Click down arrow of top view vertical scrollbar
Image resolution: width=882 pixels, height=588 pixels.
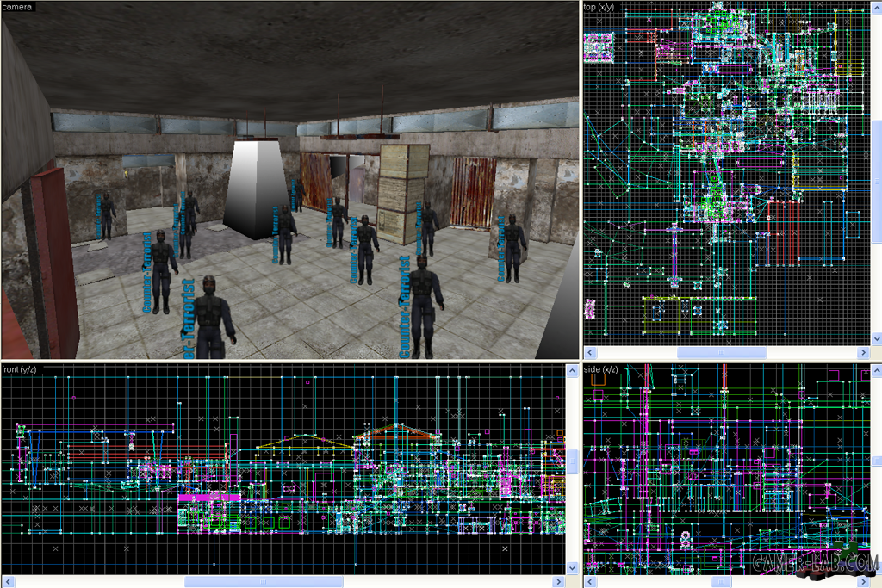point(876,339)
